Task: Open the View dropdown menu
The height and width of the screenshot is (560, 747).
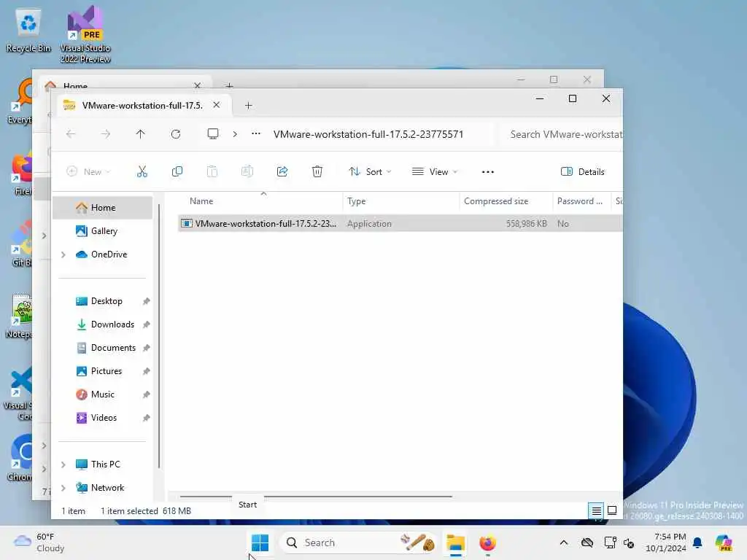Action: (x=435, y=172)
